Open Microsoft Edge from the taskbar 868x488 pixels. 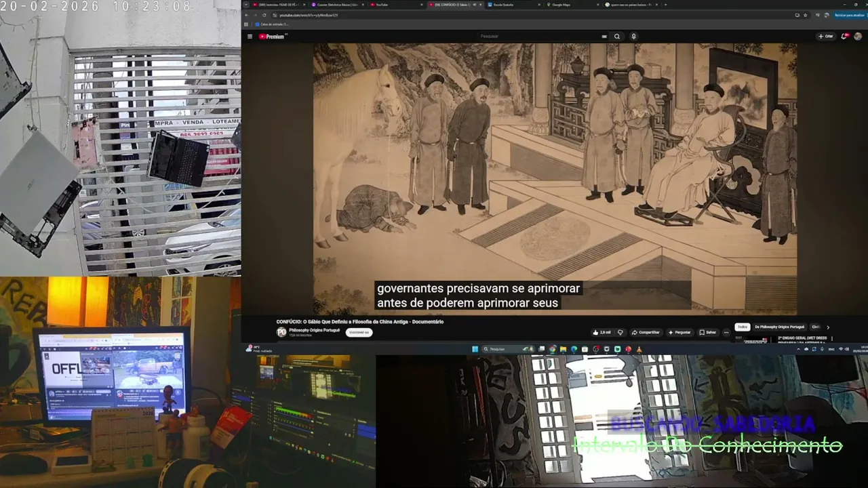point(574,349)
